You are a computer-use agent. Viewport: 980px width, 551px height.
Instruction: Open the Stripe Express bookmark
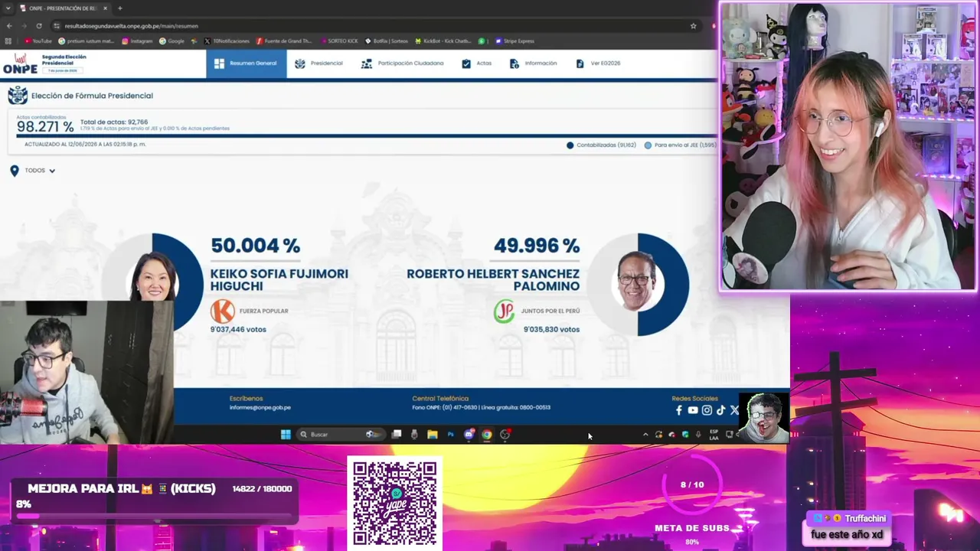514,41
